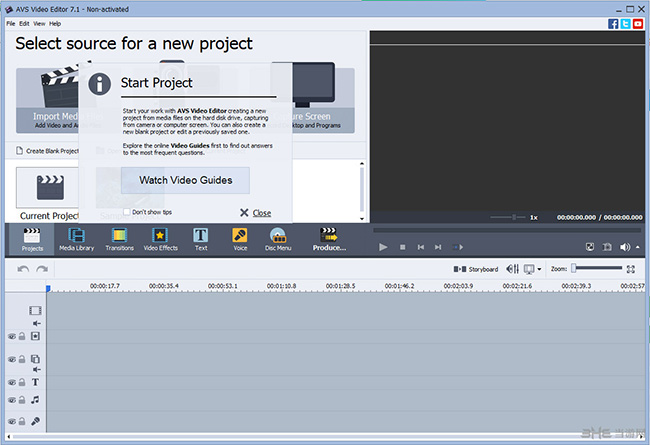Enable the Don't show tips checkbox
Screen dimensions: 650x445
(x=127, y=212)
